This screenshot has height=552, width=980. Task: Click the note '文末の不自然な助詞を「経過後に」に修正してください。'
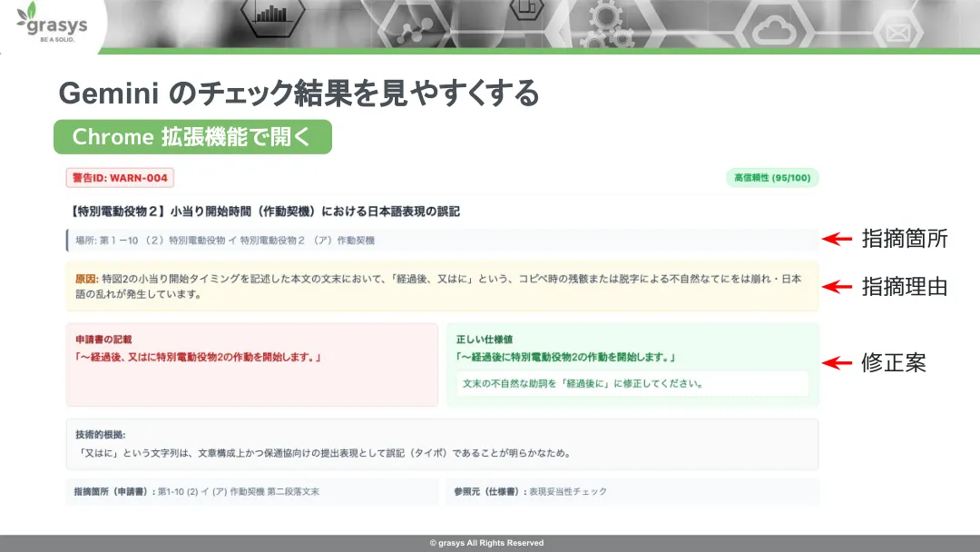pos(632,384)
